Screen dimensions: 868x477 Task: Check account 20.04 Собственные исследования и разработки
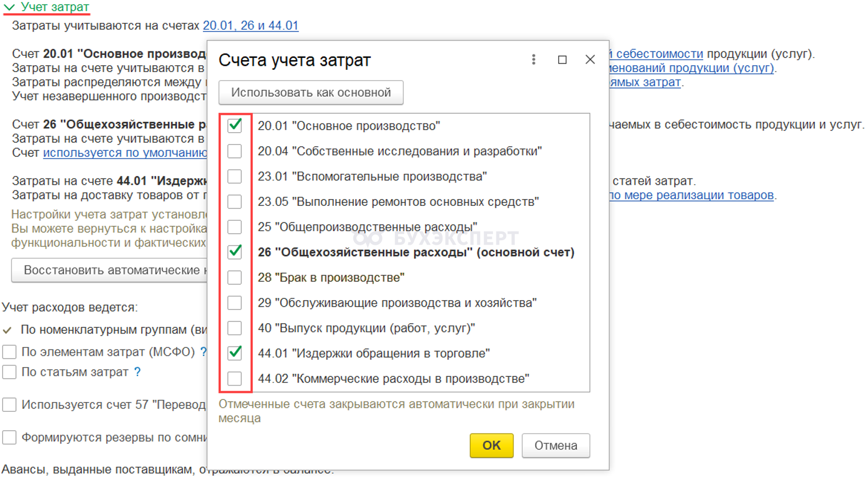coord(234,151)
